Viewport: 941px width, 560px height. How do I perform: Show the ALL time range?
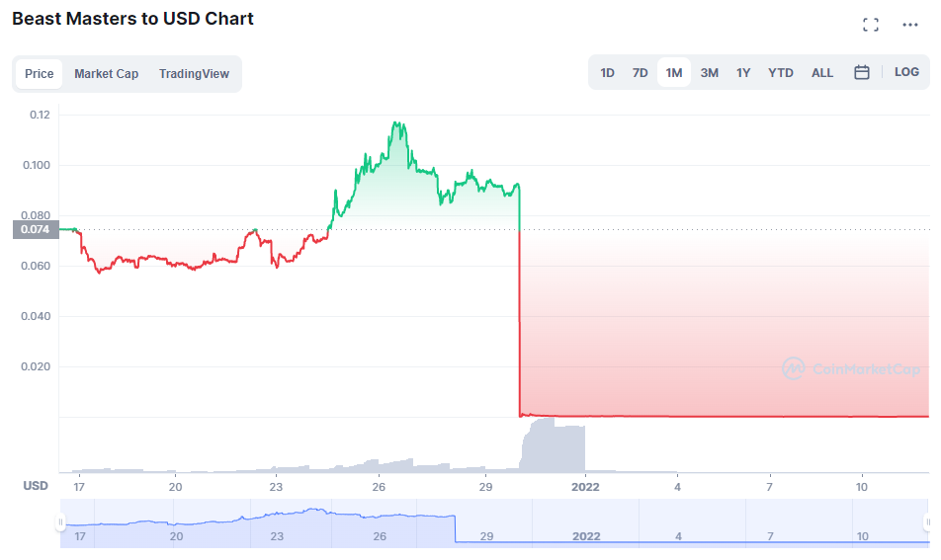pos(821,72)
